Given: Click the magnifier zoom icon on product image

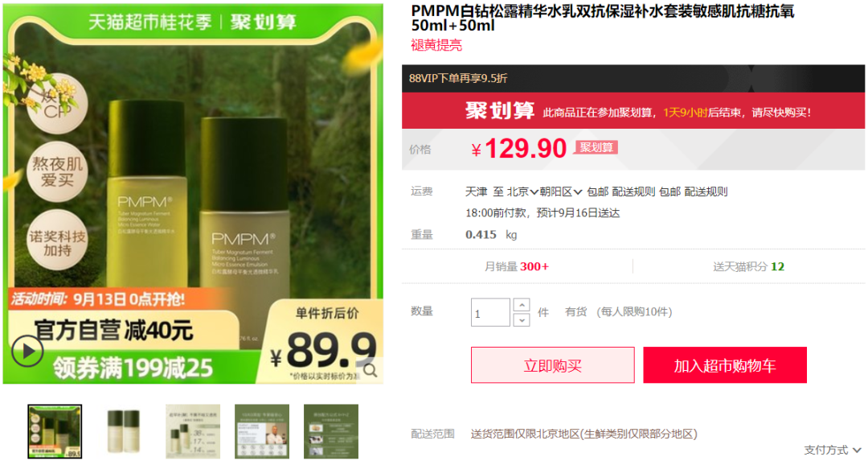Looking at the screenshot, I should point(371,370).
